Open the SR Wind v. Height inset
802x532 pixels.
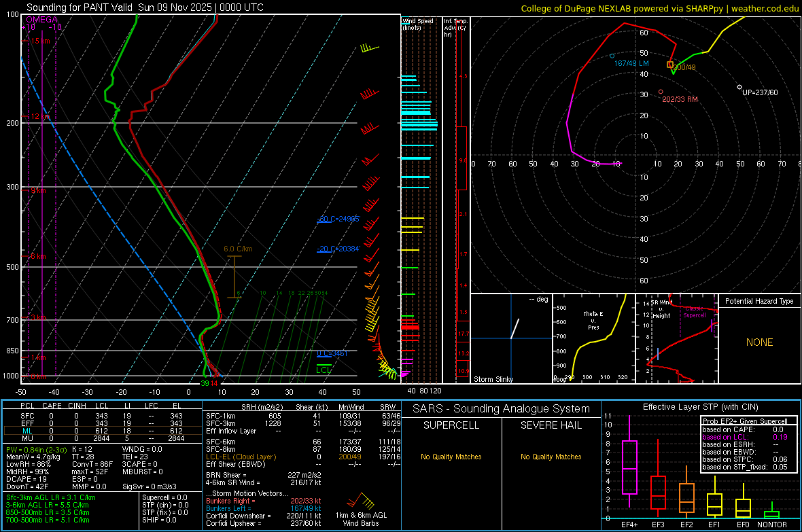(676, 338)
